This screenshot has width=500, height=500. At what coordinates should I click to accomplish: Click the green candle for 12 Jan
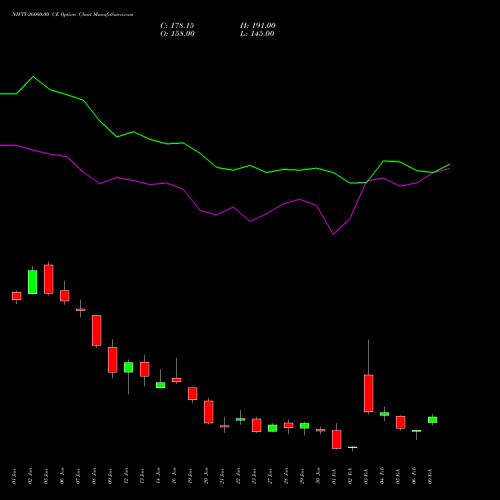[129, 367]
